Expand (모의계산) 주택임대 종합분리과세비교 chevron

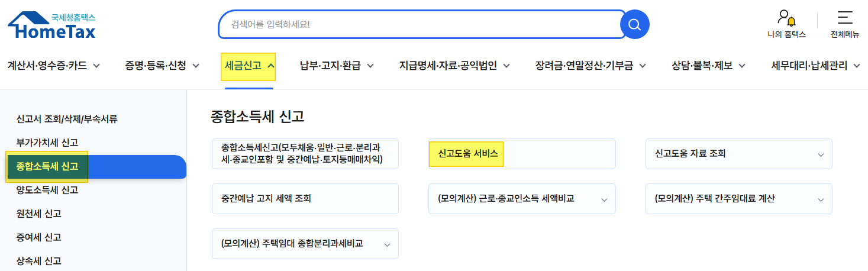coord(387,244)
